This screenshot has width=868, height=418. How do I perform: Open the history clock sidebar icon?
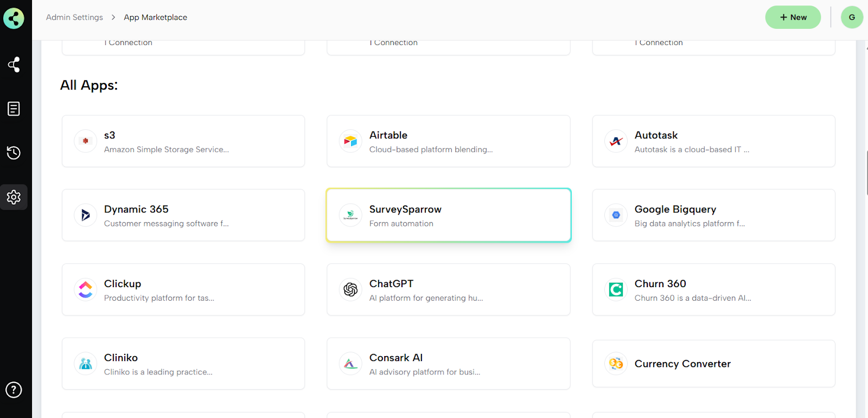click(x=14, y=153)
